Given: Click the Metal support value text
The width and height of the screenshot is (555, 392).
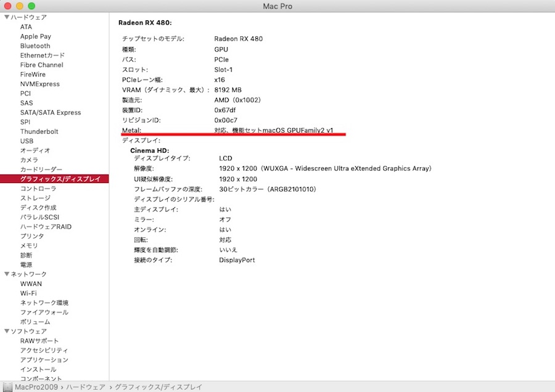Looking at the screenshot, I should pos(274,130).
